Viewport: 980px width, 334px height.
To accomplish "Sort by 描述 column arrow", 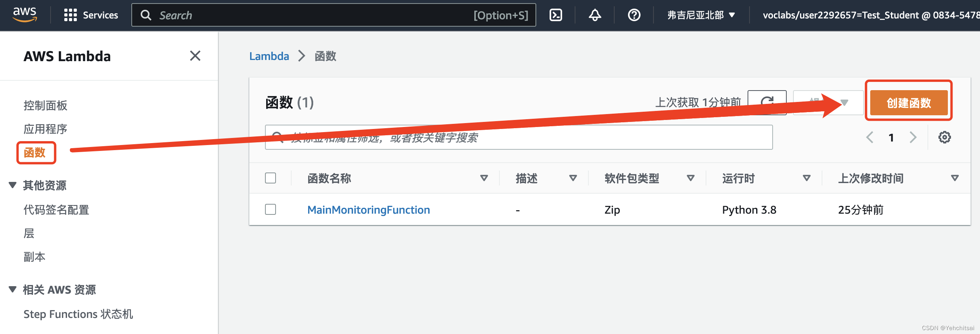I will pos(573,178).
